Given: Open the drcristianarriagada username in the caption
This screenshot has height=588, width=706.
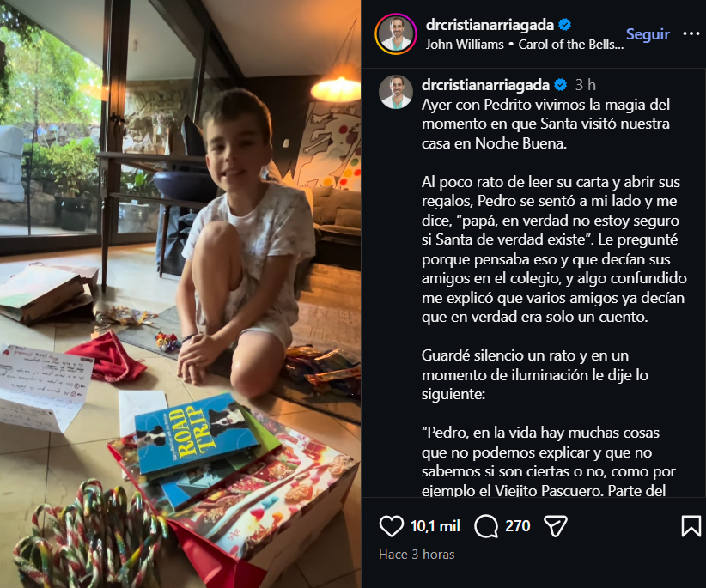Looking at the screenshot, I should pyautogui.click(x=485, y=85).
